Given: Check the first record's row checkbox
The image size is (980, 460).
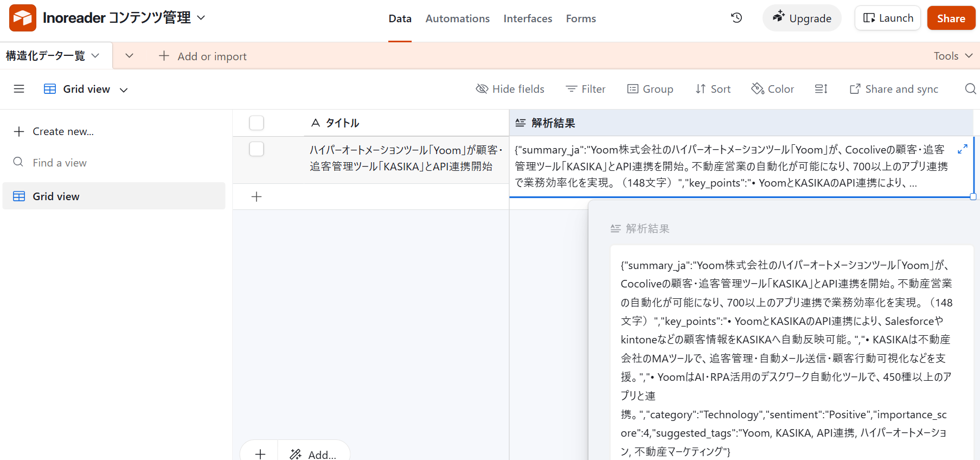Looking at the screenshot, I should pyautogui.click(x=257, y=149).
